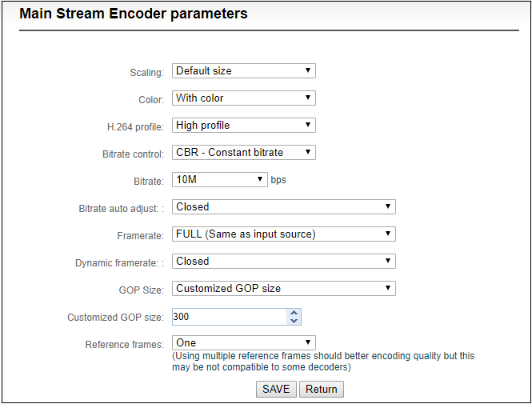Open the Scaling dropdown

coord(244,71)
